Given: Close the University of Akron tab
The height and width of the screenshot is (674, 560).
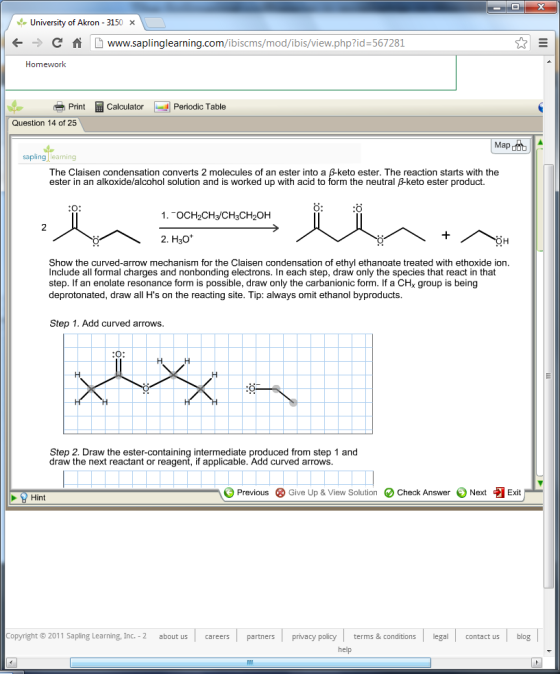Looking at the screenshot, I should pos(132,23).
